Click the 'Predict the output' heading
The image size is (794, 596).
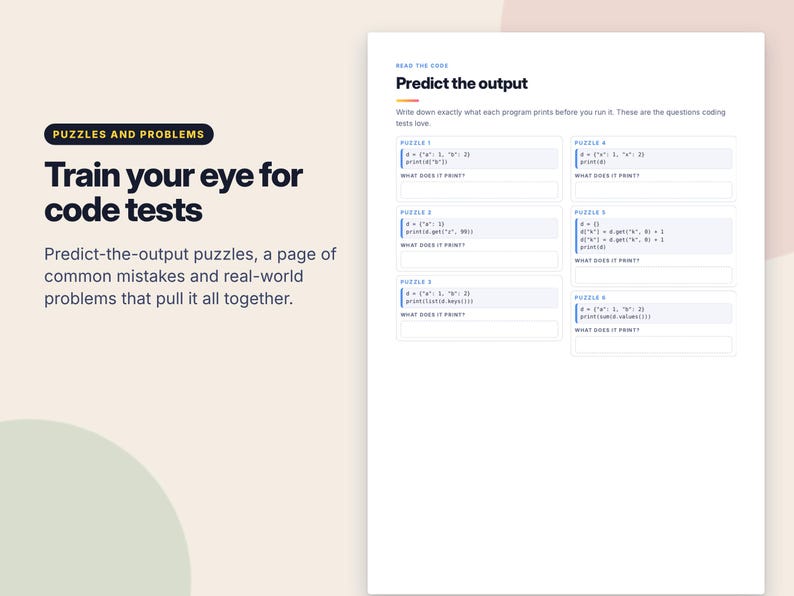click(x=461, y=83)
